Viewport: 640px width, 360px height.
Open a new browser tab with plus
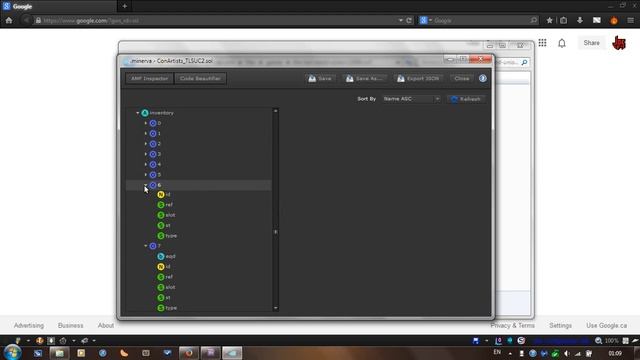[x=124, y=6]
